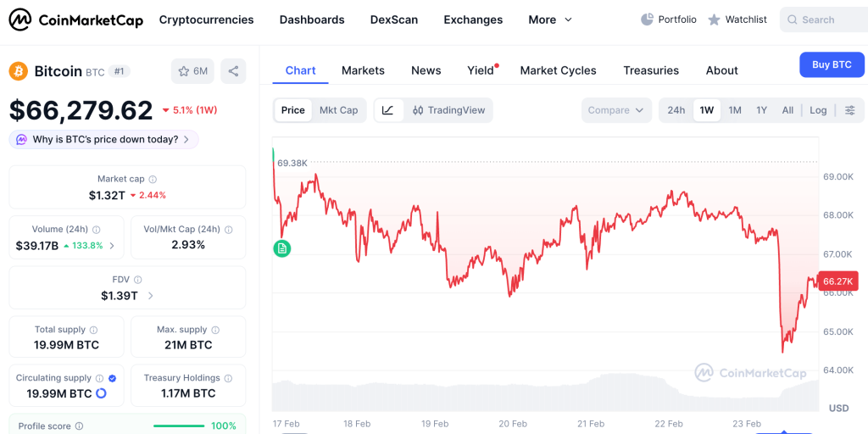The height and width of the screenshot is (434, 868).
Task: Click the share icon button
Action: (233, 71)
